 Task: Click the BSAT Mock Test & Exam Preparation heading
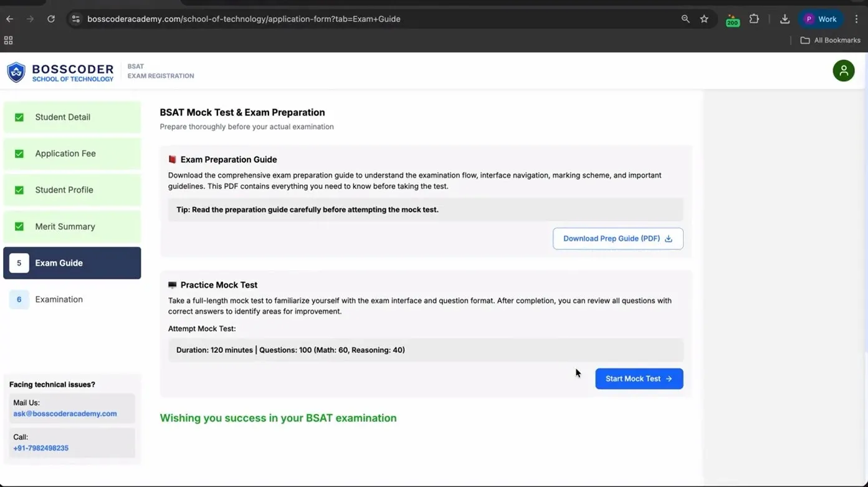[242, 112]
